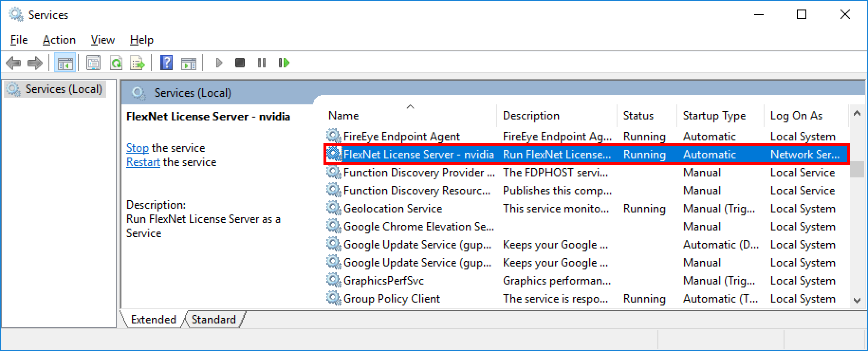The height and width of the screenshot is (351, 868).
Task: Click gear icon beside GraphicsPerfSvc
Action: point(334,280)
